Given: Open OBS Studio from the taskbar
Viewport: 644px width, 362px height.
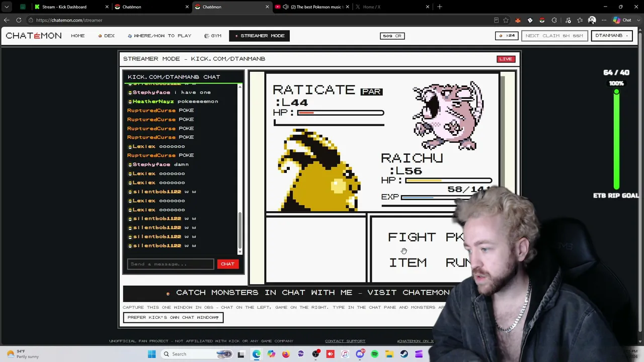Looking at the screenshot, I should point(315,354).
